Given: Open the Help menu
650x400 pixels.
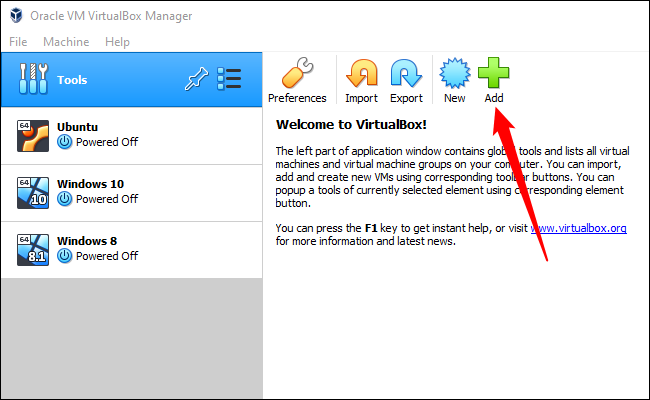Looking at the screenshot, I should (x=117, y=42).
